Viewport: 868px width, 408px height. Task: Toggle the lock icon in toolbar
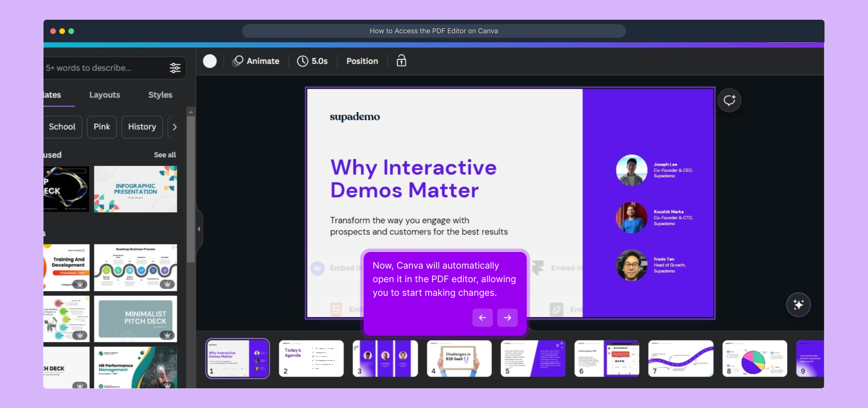[401, 61]
